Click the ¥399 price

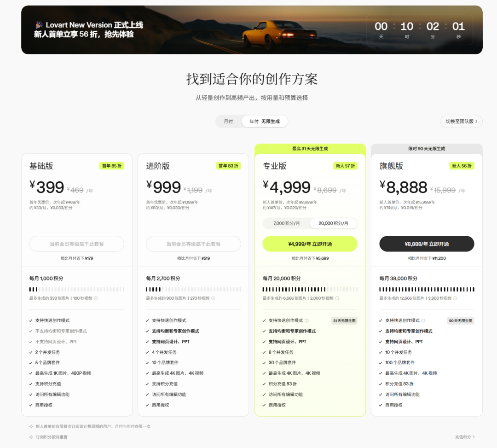47,187
